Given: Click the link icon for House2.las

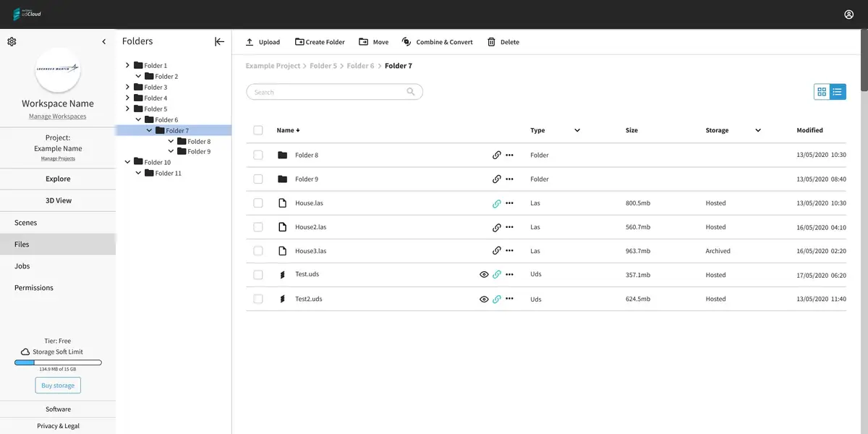Looking at the screenshot, I should (x=497, y=228).
